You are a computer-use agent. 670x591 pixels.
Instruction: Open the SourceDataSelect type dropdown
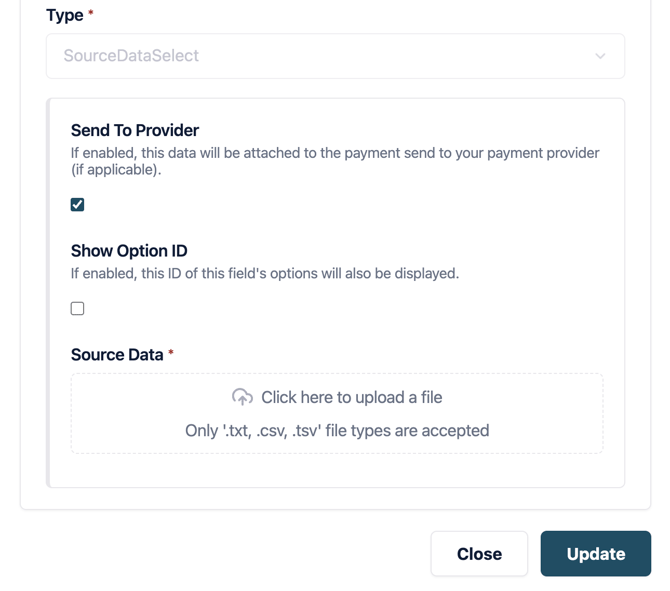point(335,56)
